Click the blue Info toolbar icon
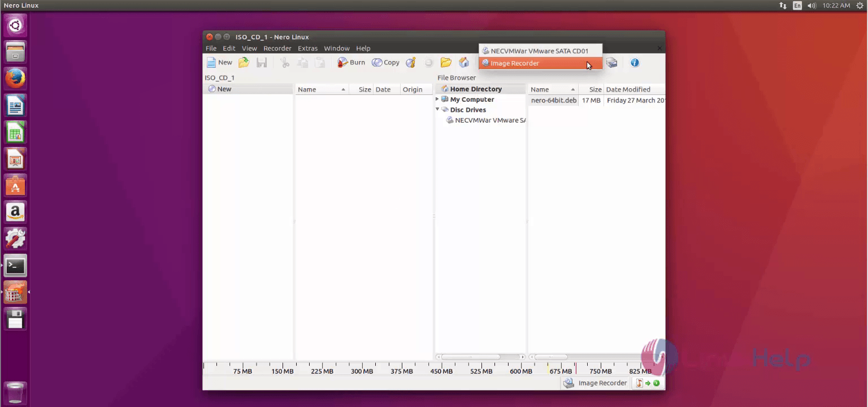868x407 pixels. [x=635, y=63]
